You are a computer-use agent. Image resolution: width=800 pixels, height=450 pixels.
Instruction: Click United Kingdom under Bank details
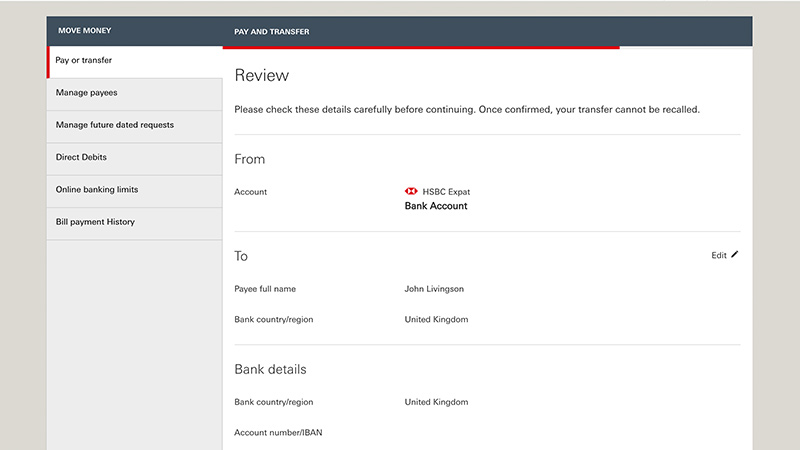pos(436,402)
